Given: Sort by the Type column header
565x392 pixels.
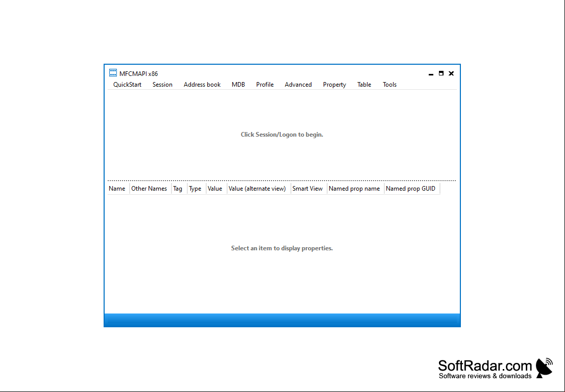Looking at the screenshot, I should coord(196,189).
